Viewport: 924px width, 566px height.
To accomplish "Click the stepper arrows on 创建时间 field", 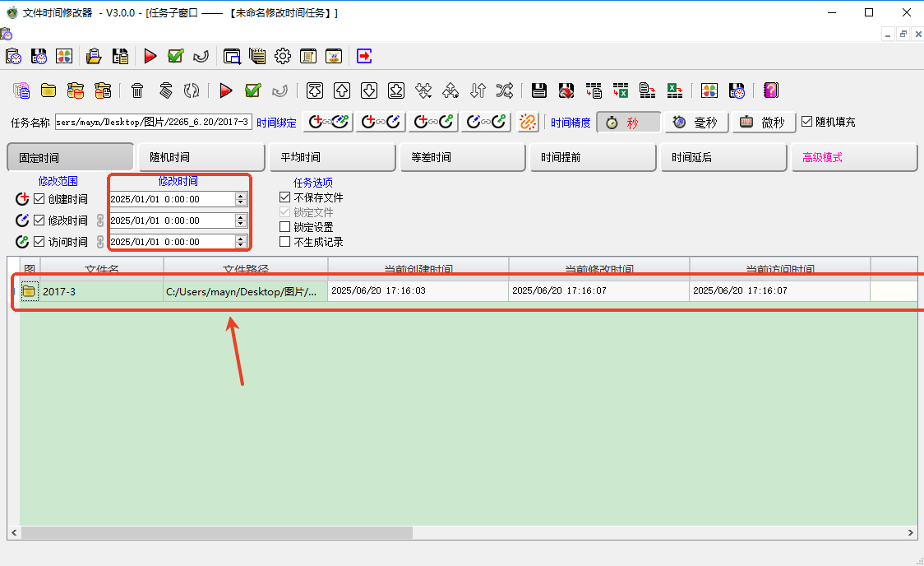I will pos(240,198).
